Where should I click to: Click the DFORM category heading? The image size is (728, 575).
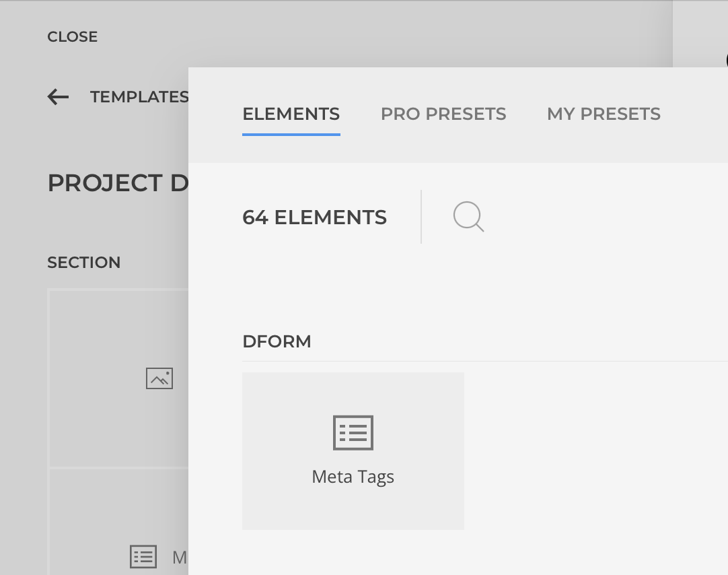pos(277,341)
